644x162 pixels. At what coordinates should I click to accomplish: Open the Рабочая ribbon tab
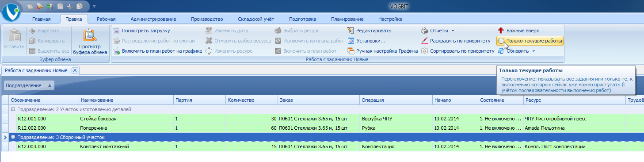pos(106,19)
